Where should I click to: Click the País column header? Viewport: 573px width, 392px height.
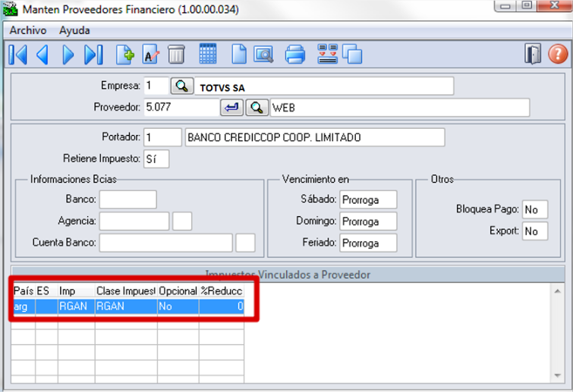click(x=24, y=291)
